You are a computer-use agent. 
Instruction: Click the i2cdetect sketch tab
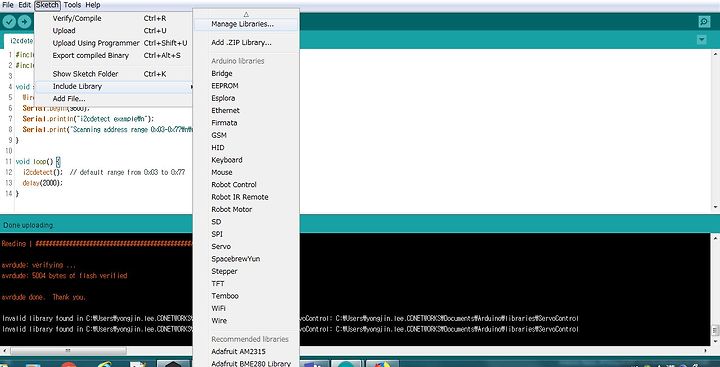click(x=19, y=40)
